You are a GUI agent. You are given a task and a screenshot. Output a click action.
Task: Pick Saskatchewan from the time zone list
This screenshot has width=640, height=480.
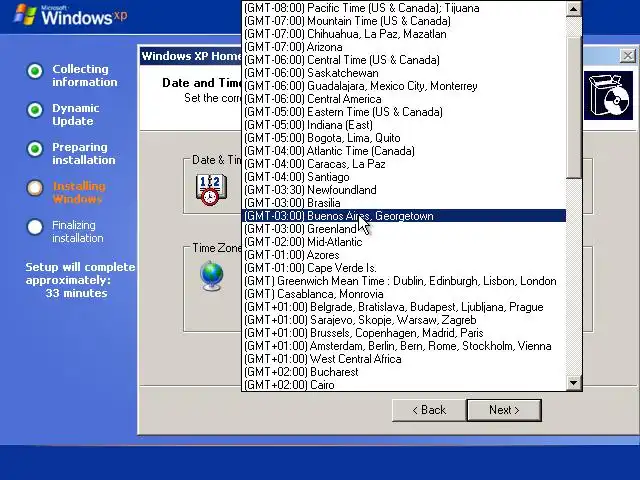tap(404, 73)
